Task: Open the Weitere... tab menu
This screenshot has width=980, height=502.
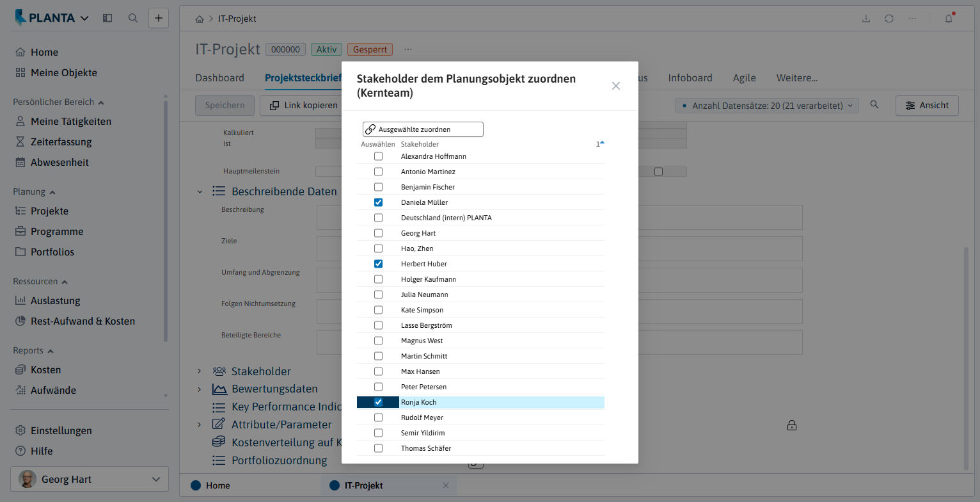Action: [797, 78]
